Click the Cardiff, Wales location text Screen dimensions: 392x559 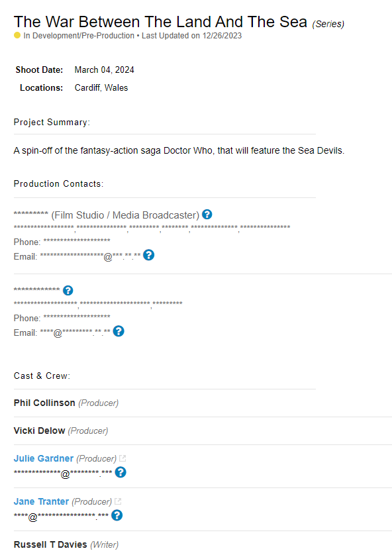101,87
